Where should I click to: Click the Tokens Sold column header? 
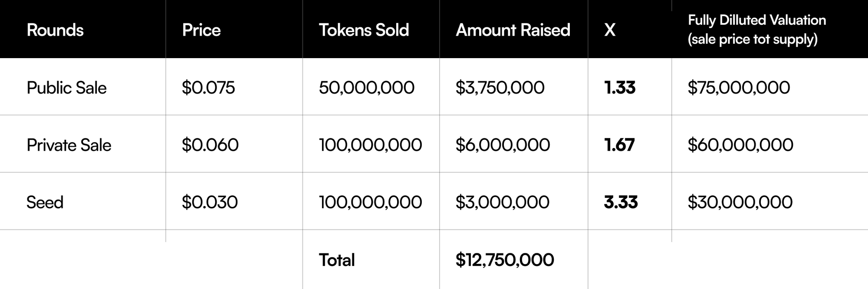(364, 30)
